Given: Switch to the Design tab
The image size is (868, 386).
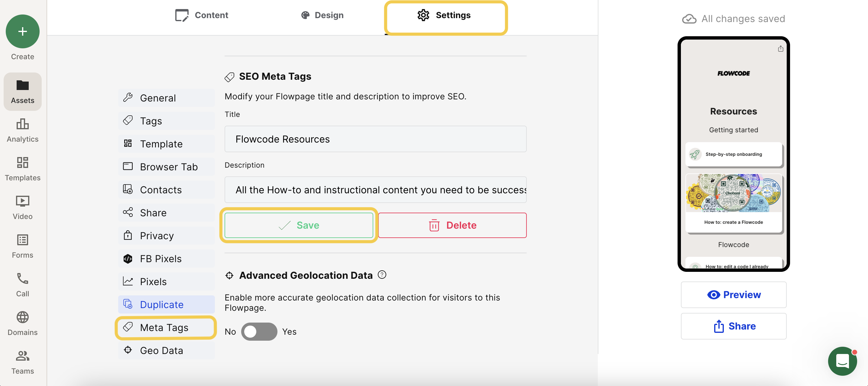Looking at the screenshot, I should click(322, 15).
